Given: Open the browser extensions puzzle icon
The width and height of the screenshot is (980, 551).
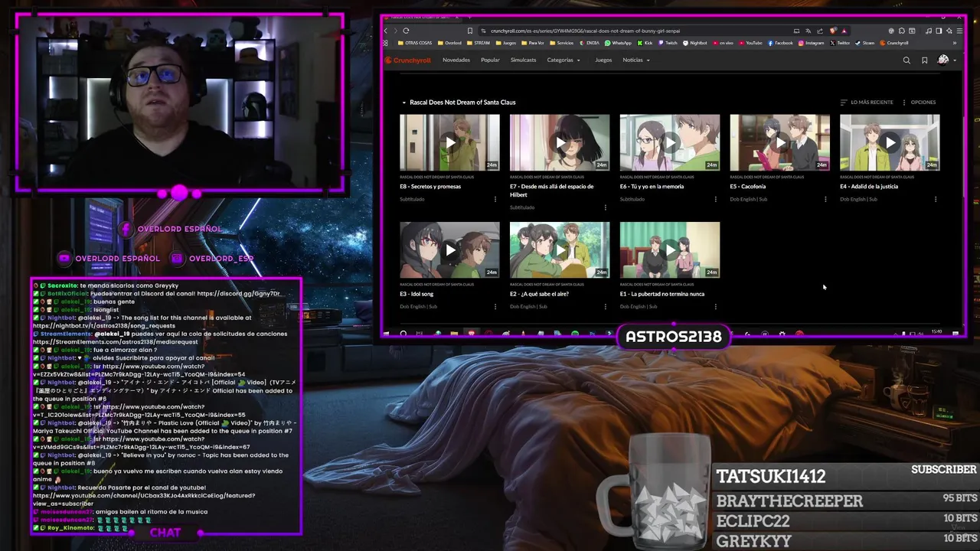Looking at the screenshot, I should click(902, 31).
